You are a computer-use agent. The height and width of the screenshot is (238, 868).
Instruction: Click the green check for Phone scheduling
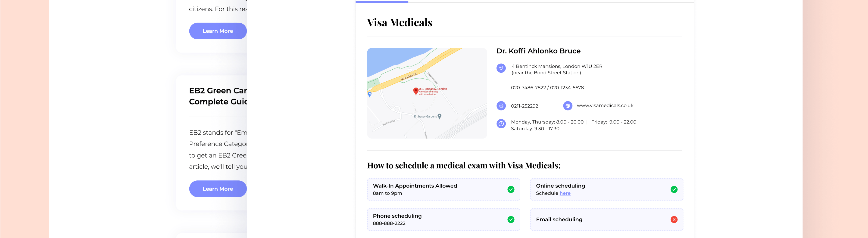click(511, 219)
